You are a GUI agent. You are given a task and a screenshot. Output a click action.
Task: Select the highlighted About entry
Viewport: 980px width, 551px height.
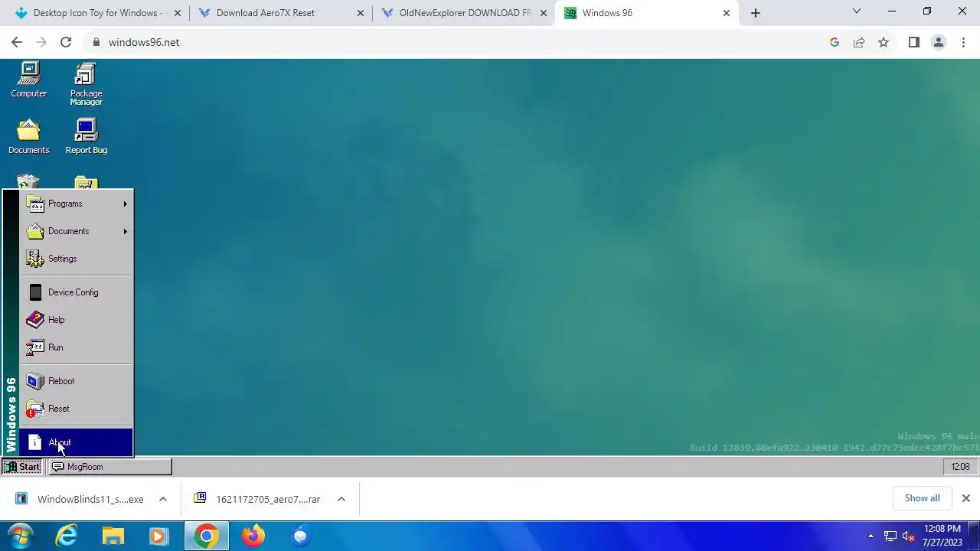click(76, 442)
